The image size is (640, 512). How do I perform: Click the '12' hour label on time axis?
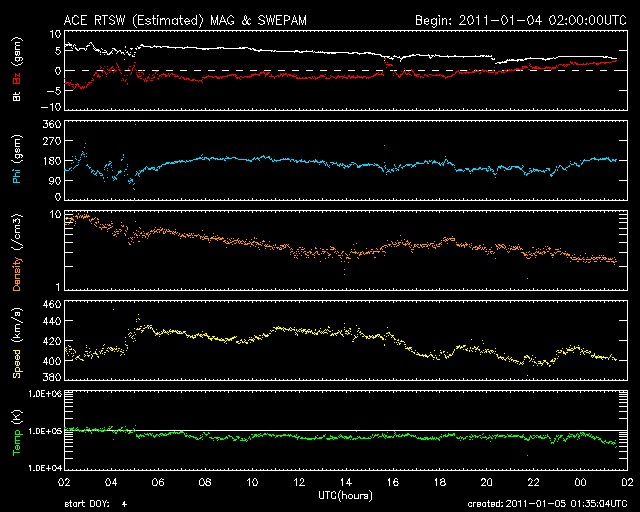point(299,482)
